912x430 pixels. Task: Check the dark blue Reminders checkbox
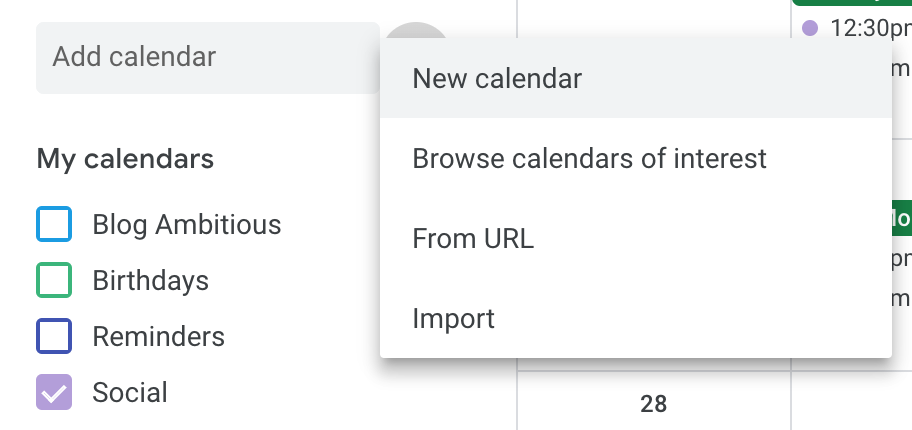point(54,336)
